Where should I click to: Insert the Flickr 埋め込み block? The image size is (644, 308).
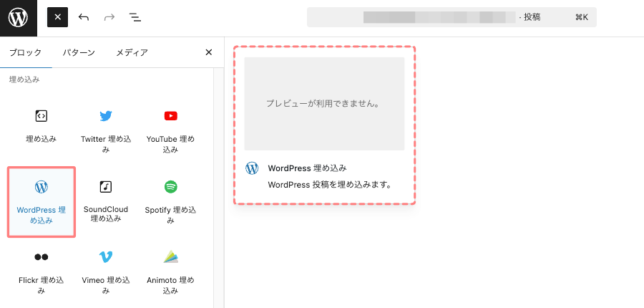[x=41, y=274]
